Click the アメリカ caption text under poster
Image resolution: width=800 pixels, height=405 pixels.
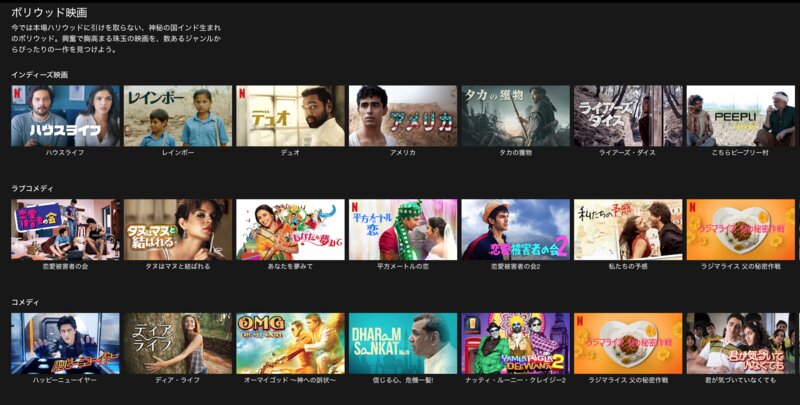tap(403, 153)
